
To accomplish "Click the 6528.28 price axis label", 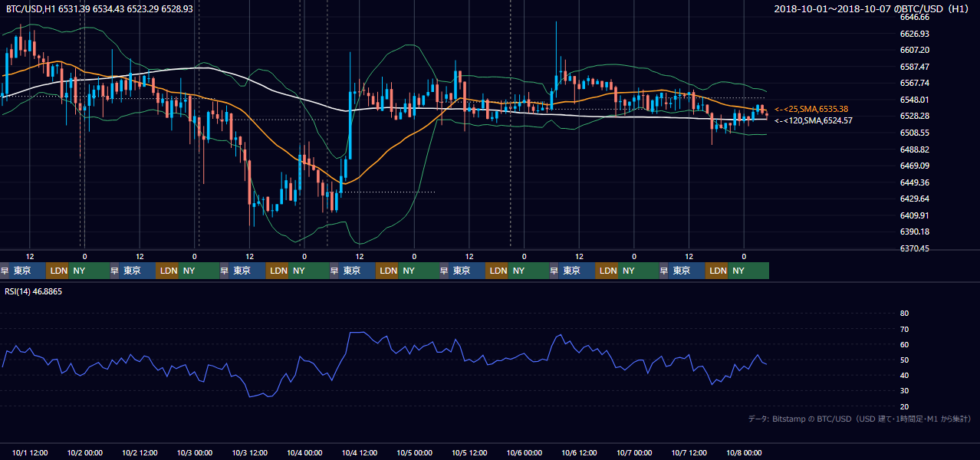I will tap(914, 116).
